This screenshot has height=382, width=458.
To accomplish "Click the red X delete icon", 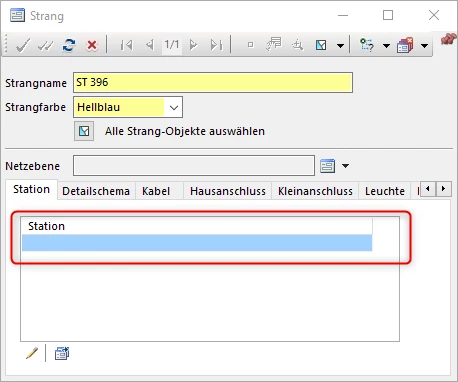I will (x=92, y=45).
